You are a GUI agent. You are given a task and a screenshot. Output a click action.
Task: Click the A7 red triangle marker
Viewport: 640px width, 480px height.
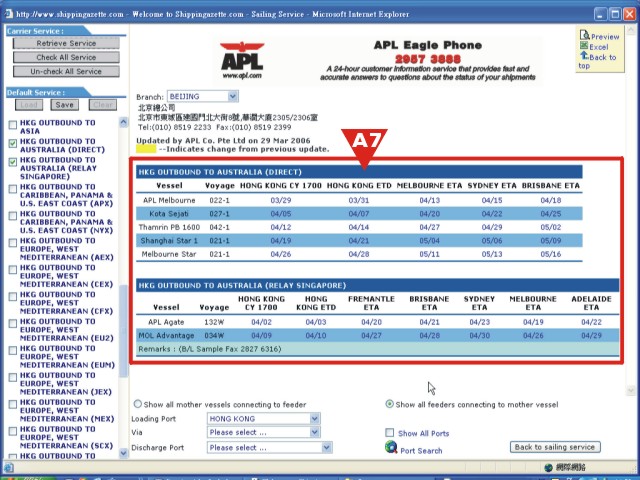(367, 145)
